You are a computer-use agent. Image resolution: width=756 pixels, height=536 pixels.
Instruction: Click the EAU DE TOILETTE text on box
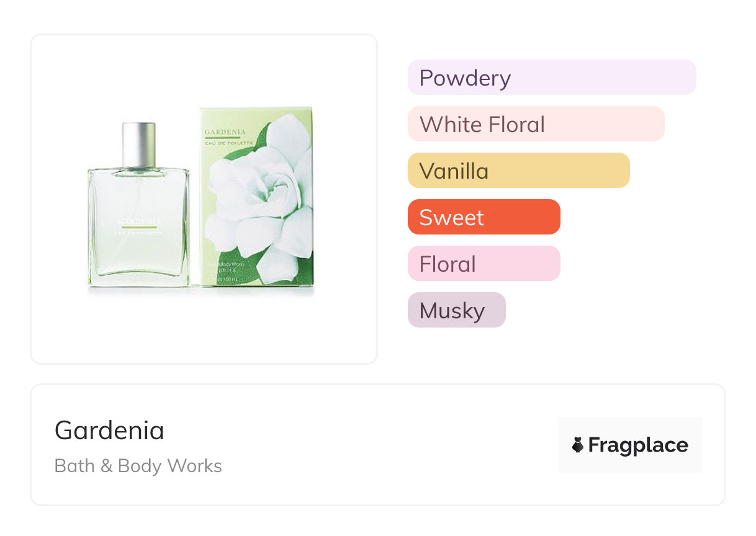tap(229, 143)
